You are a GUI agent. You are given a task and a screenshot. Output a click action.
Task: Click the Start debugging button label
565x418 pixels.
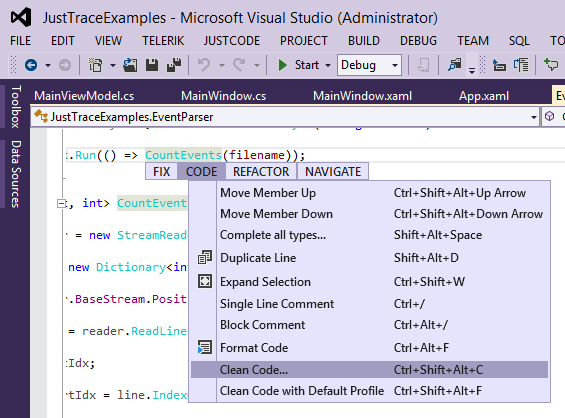click(307, 65)
